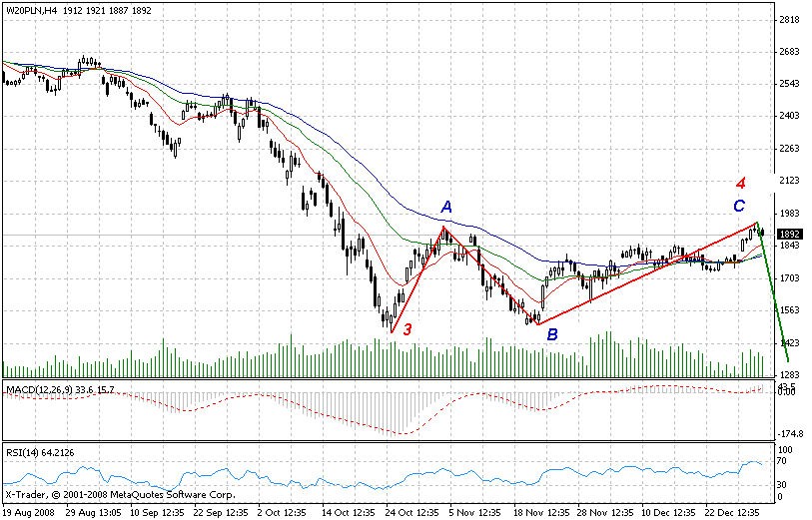Viewport: 812px width, 520px height.
Task: Click the 2403 price axis label
Action: click(x=790, y=116)
